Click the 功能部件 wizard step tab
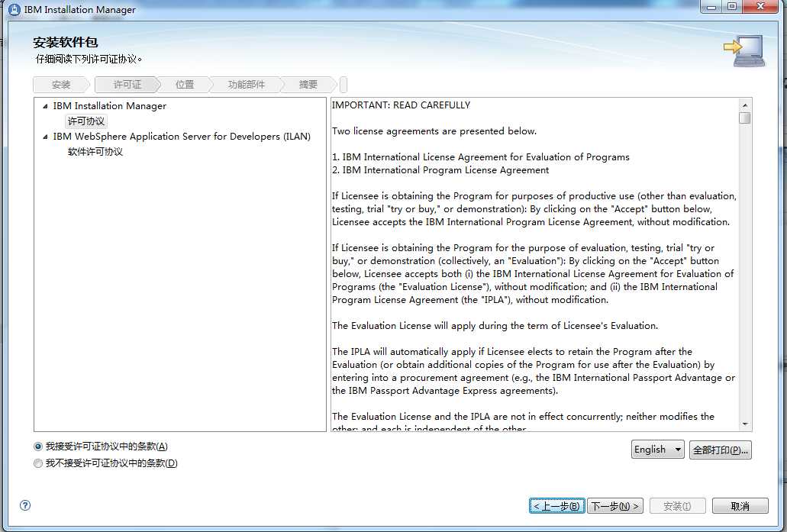The image size is (787, 532). (246, 85)
